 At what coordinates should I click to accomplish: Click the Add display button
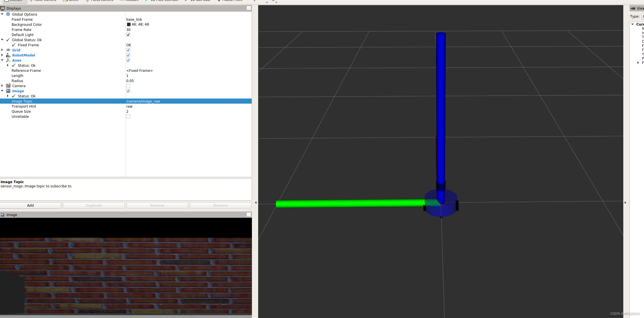pyautogui.click(x=30, y=205)
